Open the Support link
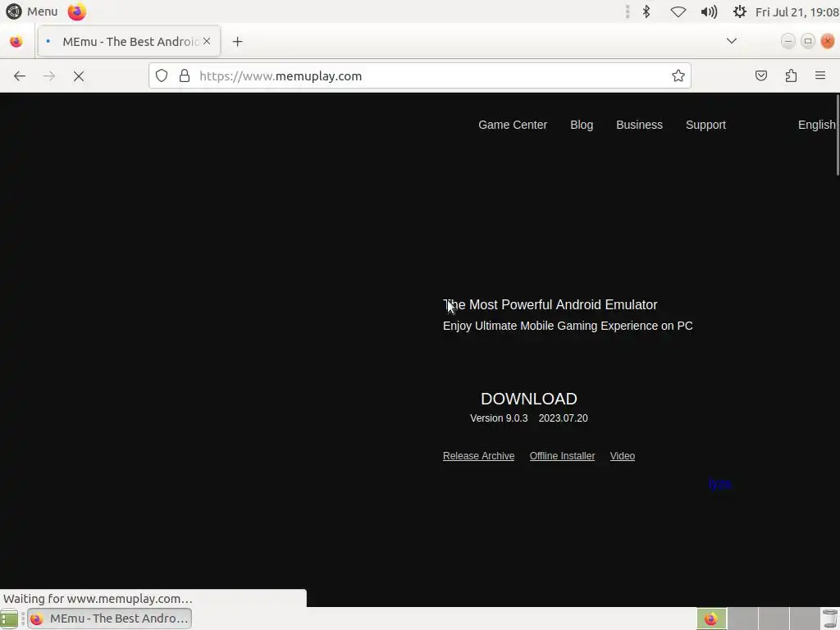Screen dimensions: 840x630 point(705,125)
